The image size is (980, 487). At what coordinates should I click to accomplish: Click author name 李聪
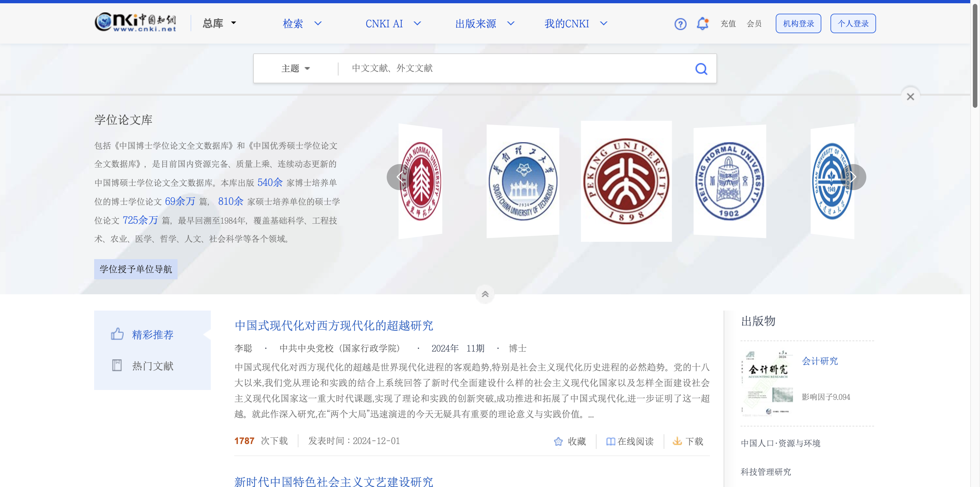point(243,348)
